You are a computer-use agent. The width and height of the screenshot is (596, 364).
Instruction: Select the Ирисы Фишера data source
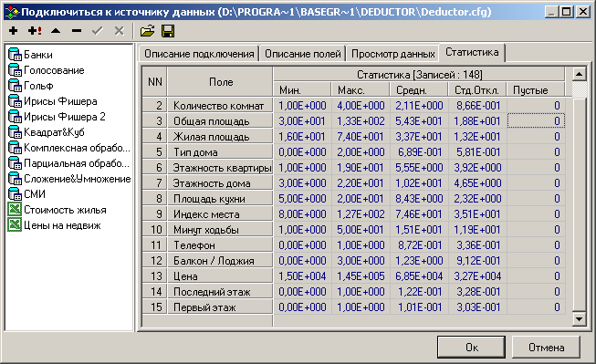coord(60,101)
